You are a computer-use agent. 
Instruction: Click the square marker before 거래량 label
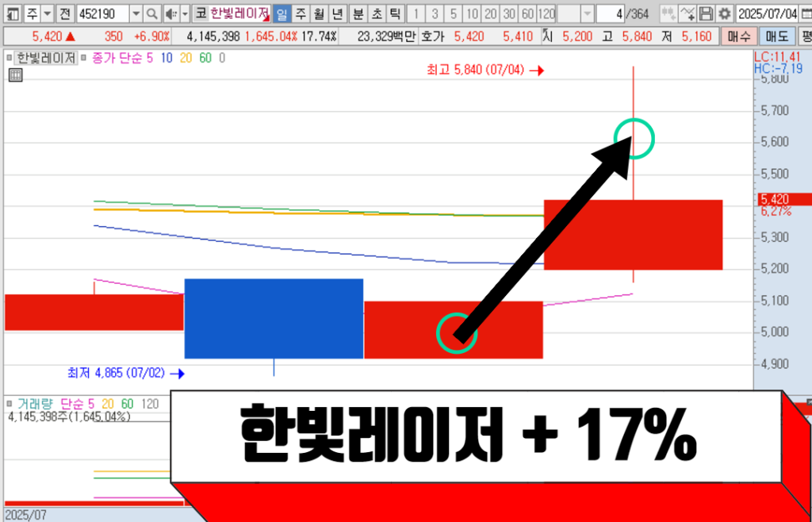coord(9,404)
